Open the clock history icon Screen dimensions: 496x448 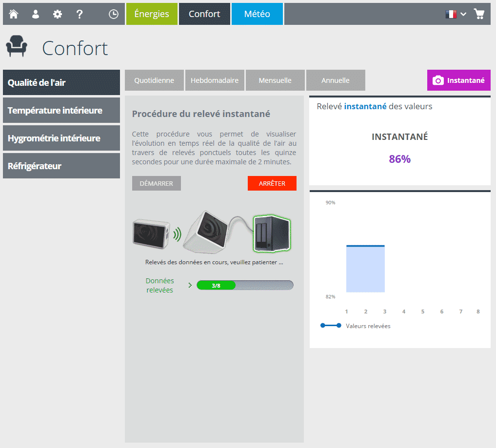pyautogui.click(x=114, y=14)
